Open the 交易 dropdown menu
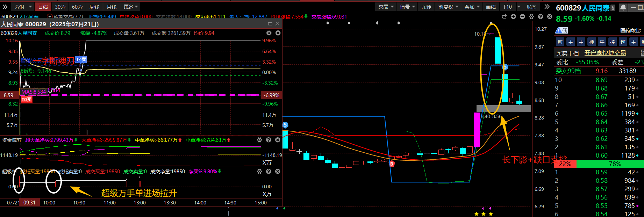This screenshot has width=644, height=217. click(x=386, y=7)
